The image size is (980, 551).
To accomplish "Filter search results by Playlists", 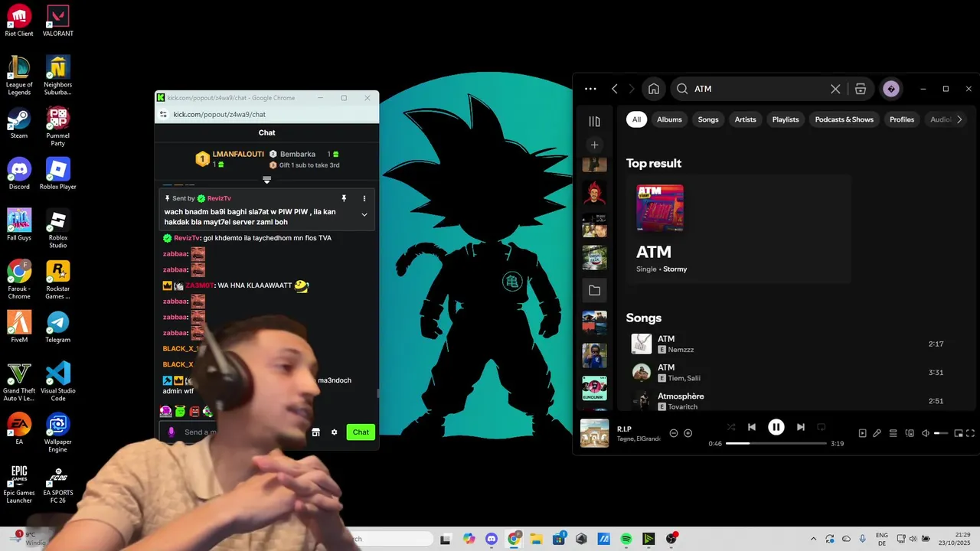I will click(x=786, y=119).
